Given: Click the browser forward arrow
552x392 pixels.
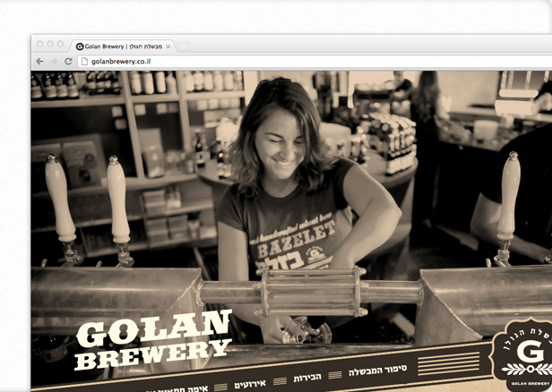Looking at the screenshot, I should (54, 62).
